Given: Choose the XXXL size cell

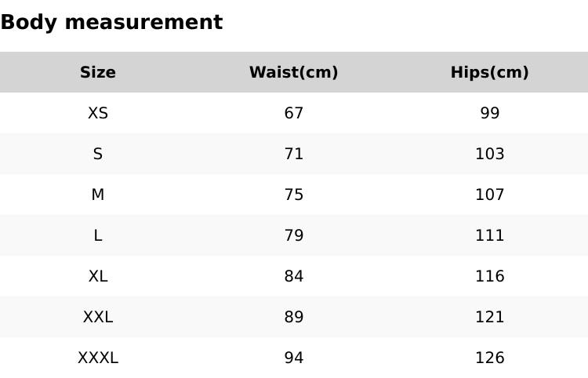Looking at the screenshot, I should (98, 358).
